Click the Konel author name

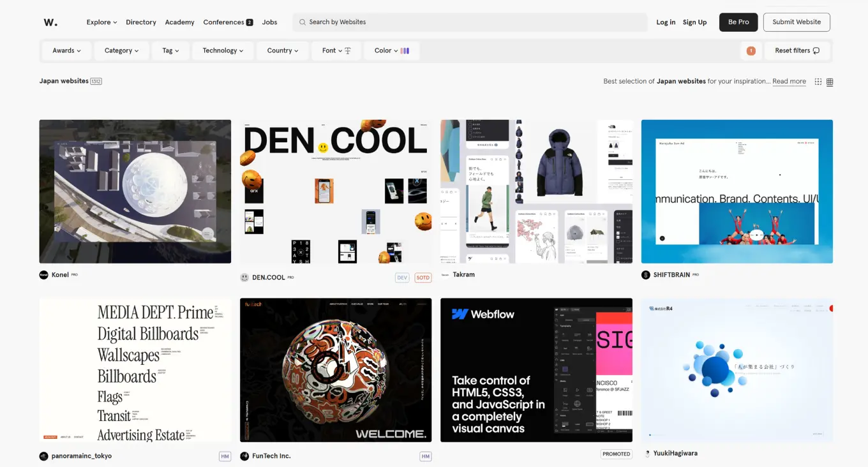60,275
